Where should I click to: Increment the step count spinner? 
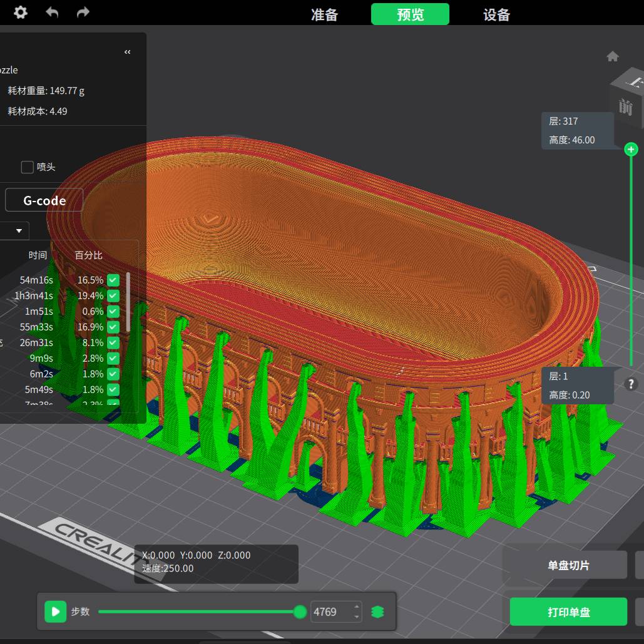point(357,607)
